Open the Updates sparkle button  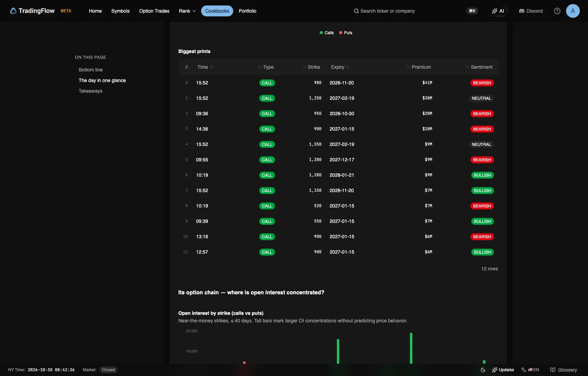click(503, 370)
